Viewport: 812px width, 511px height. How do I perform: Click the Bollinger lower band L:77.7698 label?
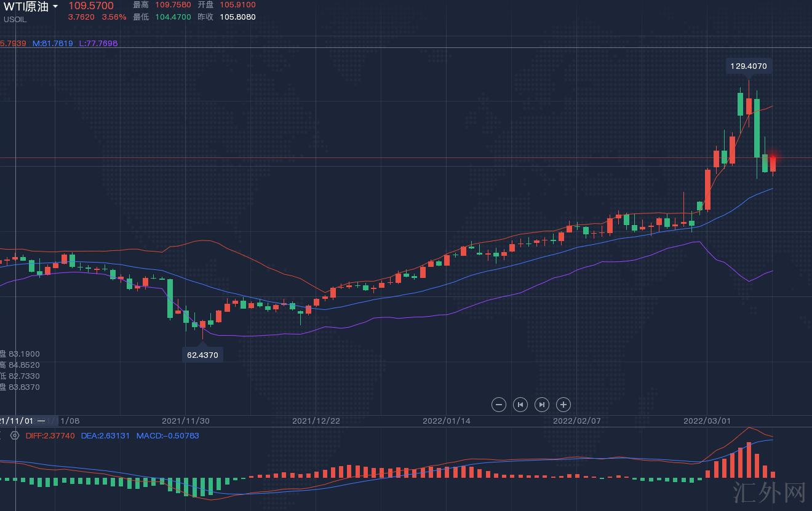pos(98,43)
